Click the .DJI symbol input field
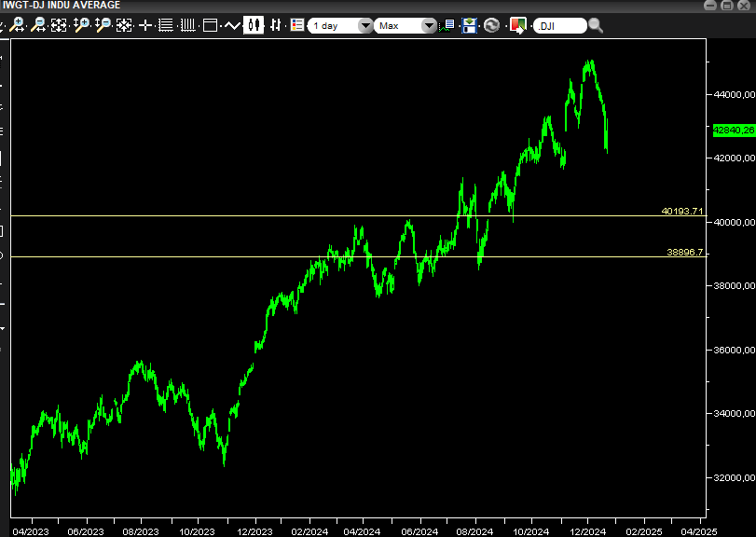This screenshot has width=756, height=537. [x=560, y=26]
